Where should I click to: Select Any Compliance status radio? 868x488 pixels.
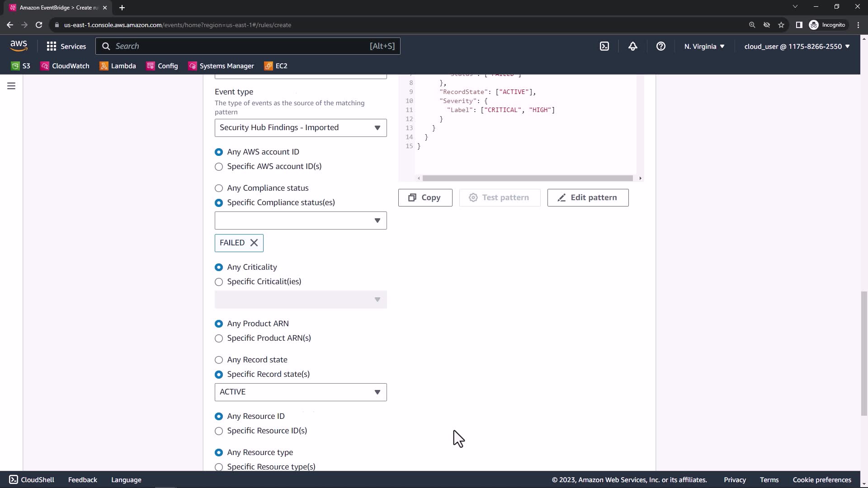(x=219, y=188)
